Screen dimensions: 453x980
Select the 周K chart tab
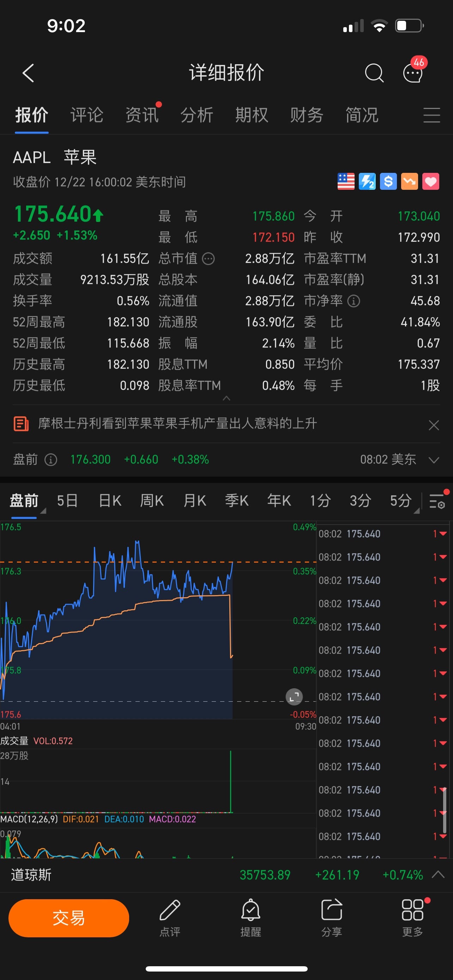[152, 501]
